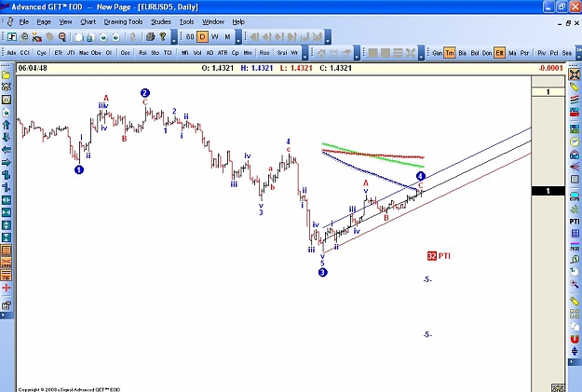Screen dimensions: 582x392
Task: Click the red change value -0.0001
Action: [x=551, y=68]
